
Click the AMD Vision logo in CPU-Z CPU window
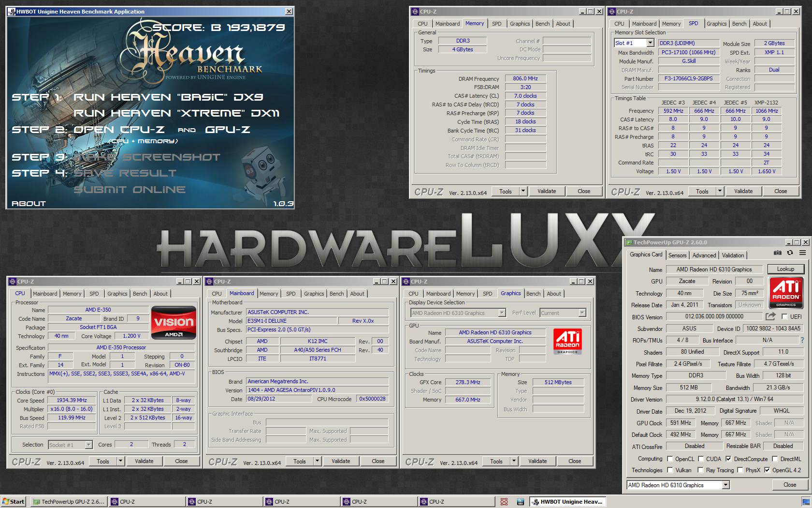(x=174, y=322)
